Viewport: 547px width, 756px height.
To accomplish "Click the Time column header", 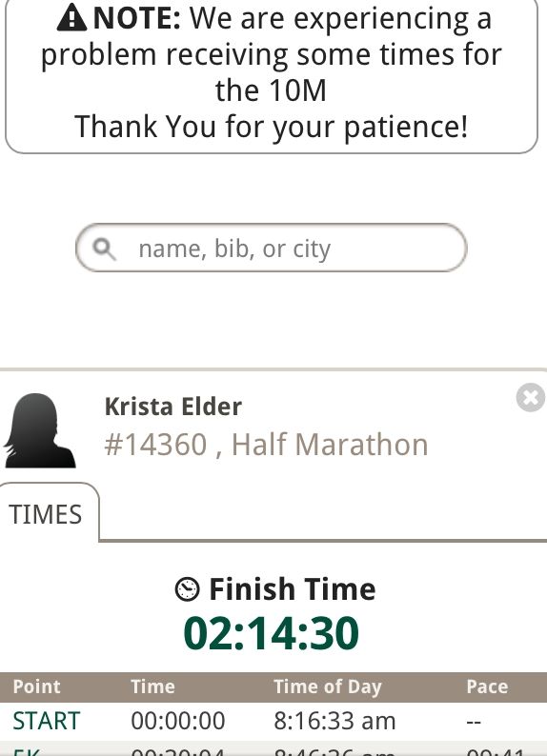I will coord(152,686).
